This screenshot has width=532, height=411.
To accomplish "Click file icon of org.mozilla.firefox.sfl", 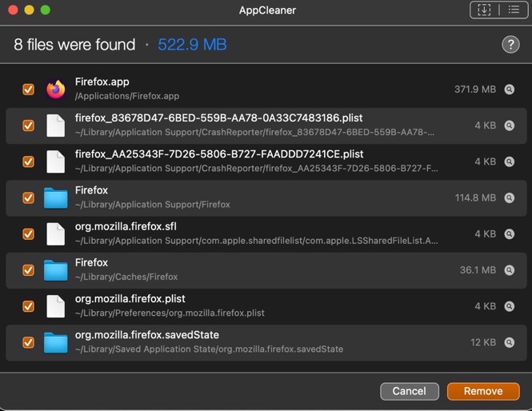I will click(x=56, y=234).
